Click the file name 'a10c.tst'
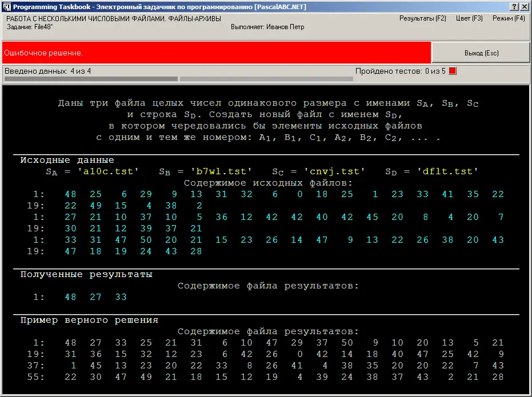This screenshot has width=532, height=397. (108, 171)
